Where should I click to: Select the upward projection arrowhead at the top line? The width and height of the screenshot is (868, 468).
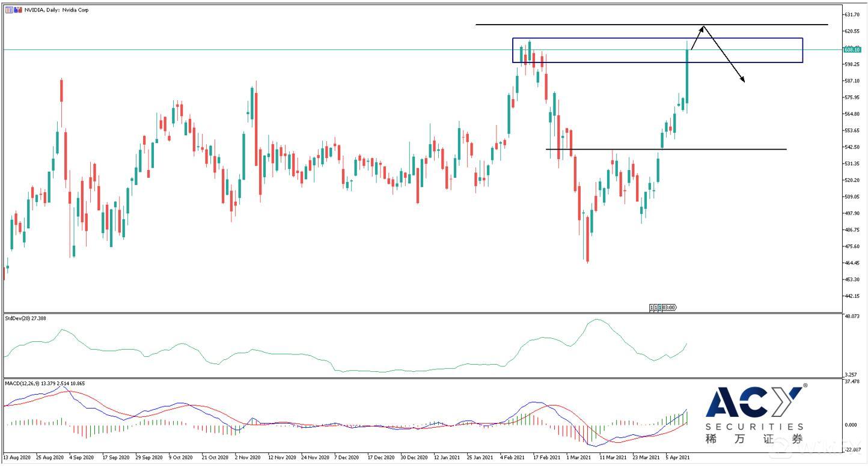click(x=703, y=28)
